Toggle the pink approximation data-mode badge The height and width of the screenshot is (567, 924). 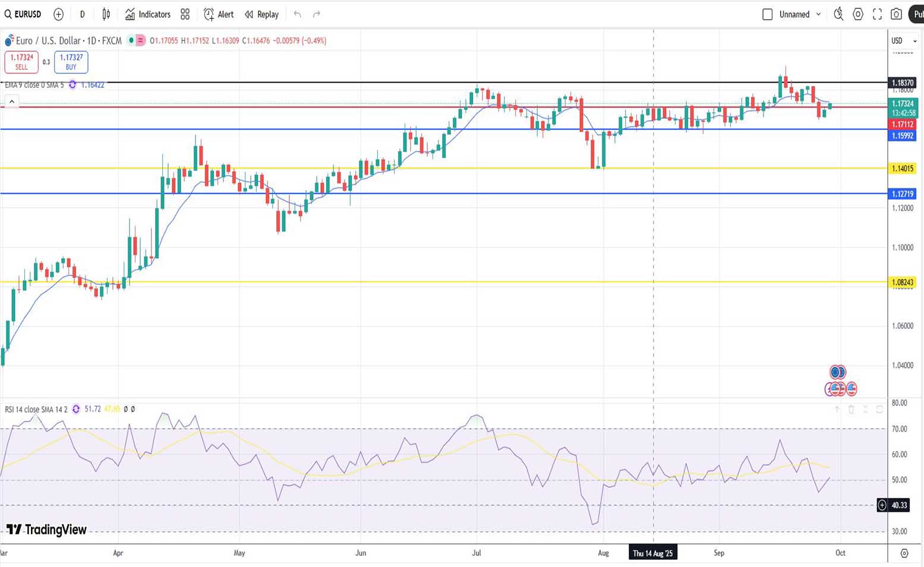141,40
